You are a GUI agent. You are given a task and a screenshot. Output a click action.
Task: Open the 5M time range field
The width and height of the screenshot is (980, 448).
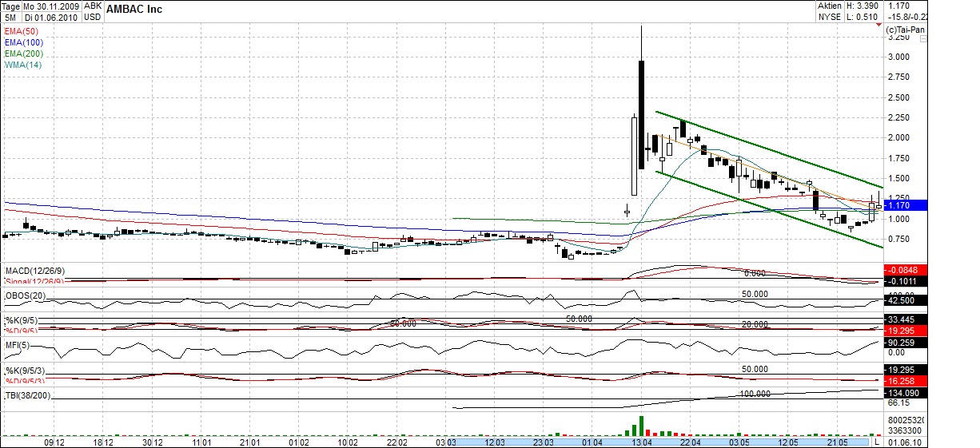(x=11, y=17)
